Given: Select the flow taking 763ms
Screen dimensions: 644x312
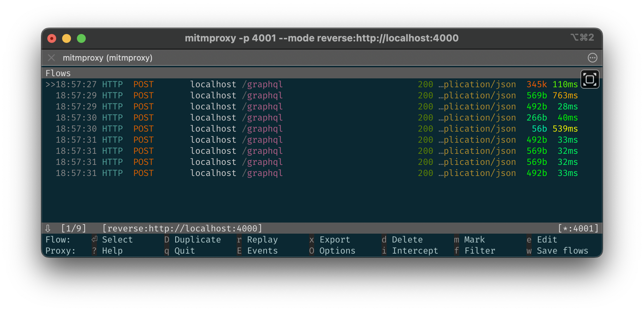Looking at the screenshot, I should coord(565,95).
